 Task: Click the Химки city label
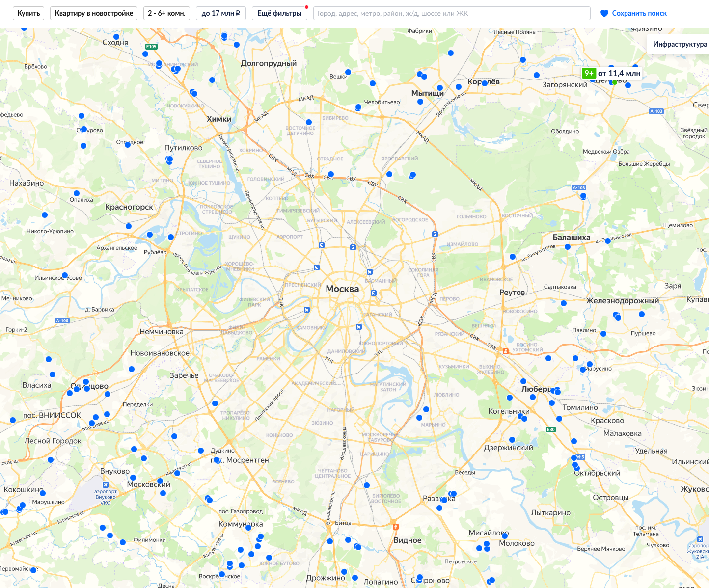tap(219, 119)
